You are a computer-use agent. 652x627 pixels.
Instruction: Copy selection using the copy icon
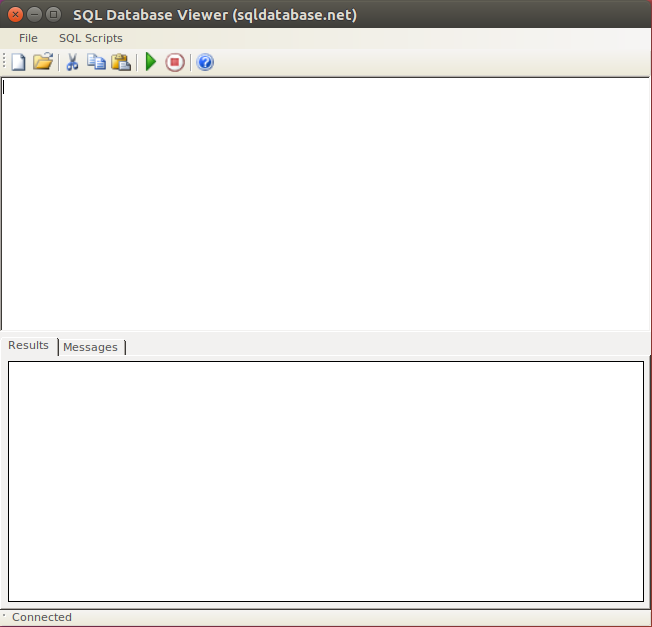(x=96, y=62)
